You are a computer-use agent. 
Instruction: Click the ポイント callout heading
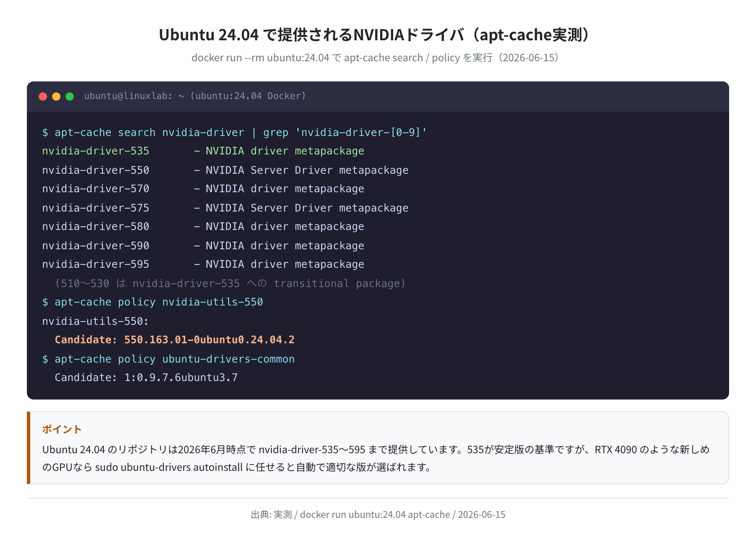[62, 429]
